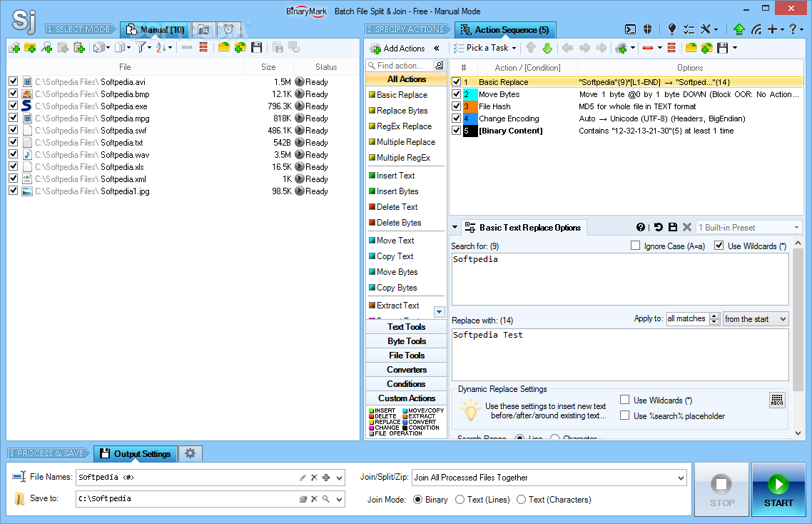The width and height of the screenshot is (812, 524).
Task: Uncheck the Softpedia.exe file checkbox
Action: click(x=14, y=106)
